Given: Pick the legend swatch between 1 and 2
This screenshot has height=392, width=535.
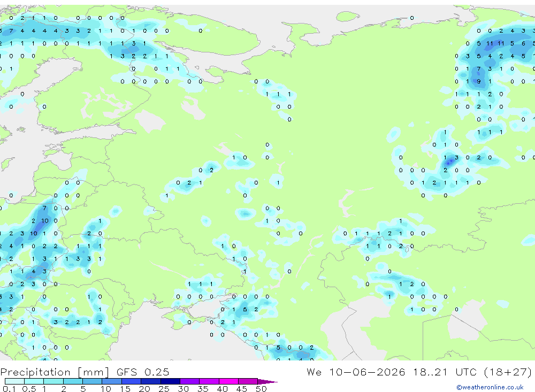Looking at the screenshot, I should (x=53, y=381).
